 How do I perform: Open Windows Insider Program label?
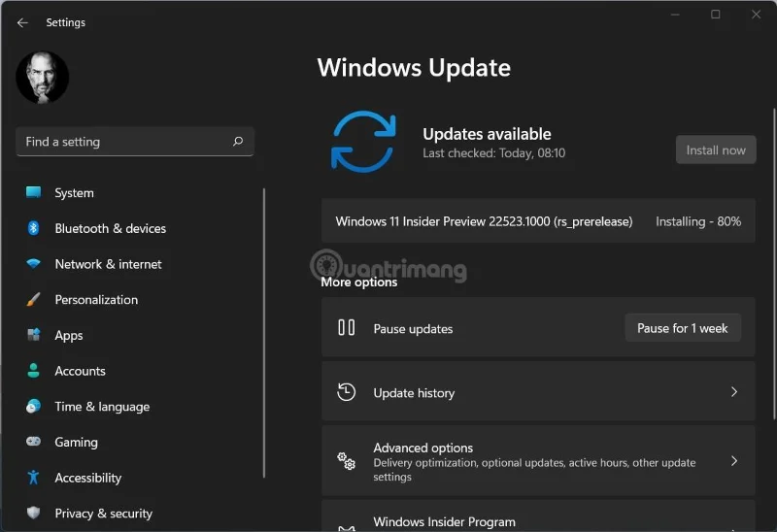pos(445,521)
